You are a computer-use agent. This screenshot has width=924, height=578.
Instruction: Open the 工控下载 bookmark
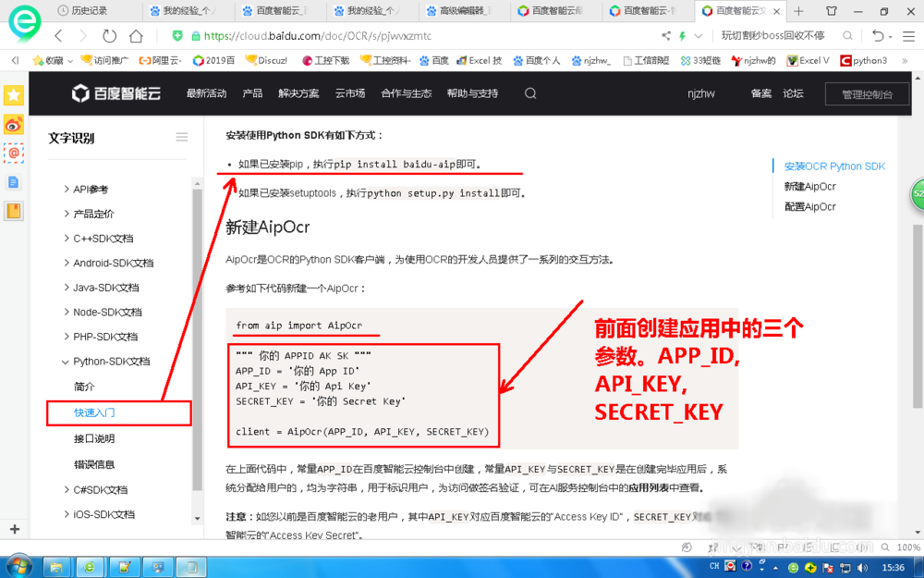(x=325, y=60)
